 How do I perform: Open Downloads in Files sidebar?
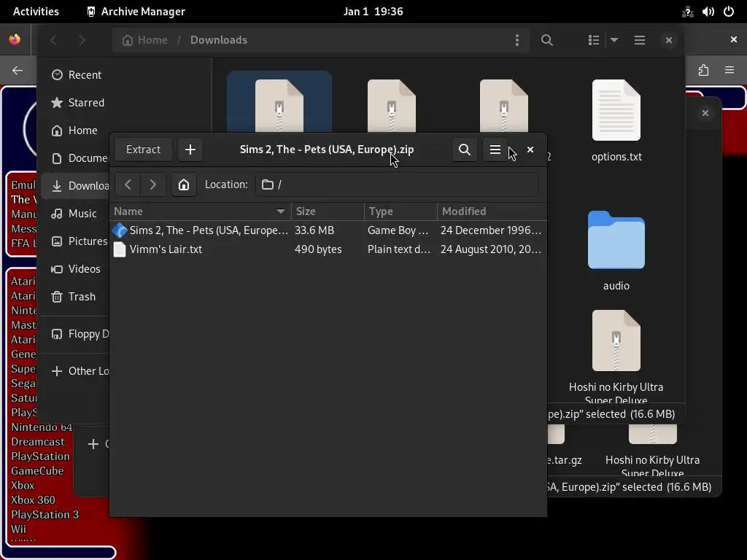click(x=76, y=186)
